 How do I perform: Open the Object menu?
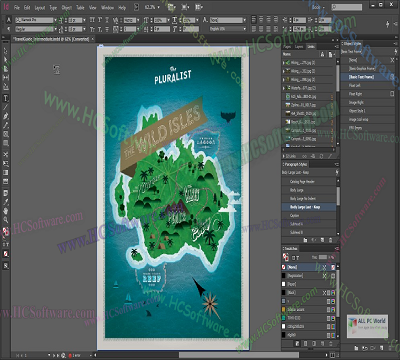tap(67, 7)
